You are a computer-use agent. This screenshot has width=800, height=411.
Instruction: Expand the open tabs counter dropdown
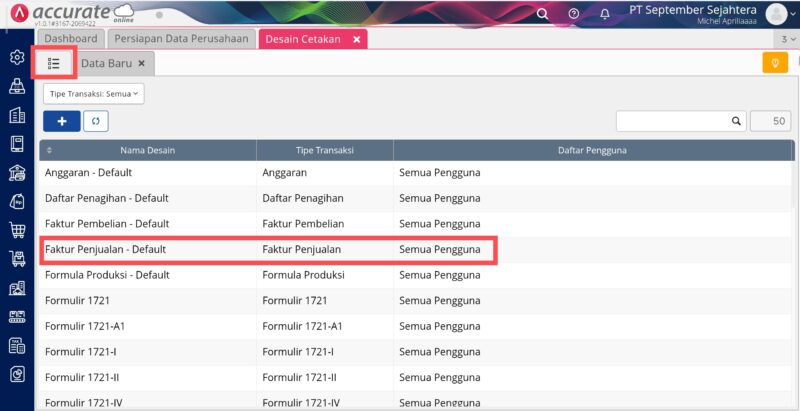coord(788,39)
